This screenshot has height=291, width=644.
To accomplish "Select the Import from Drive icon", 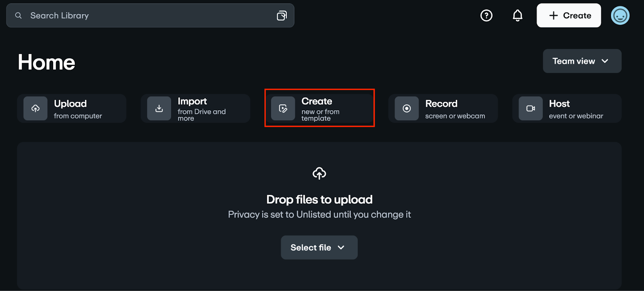I will click(159, 108).
